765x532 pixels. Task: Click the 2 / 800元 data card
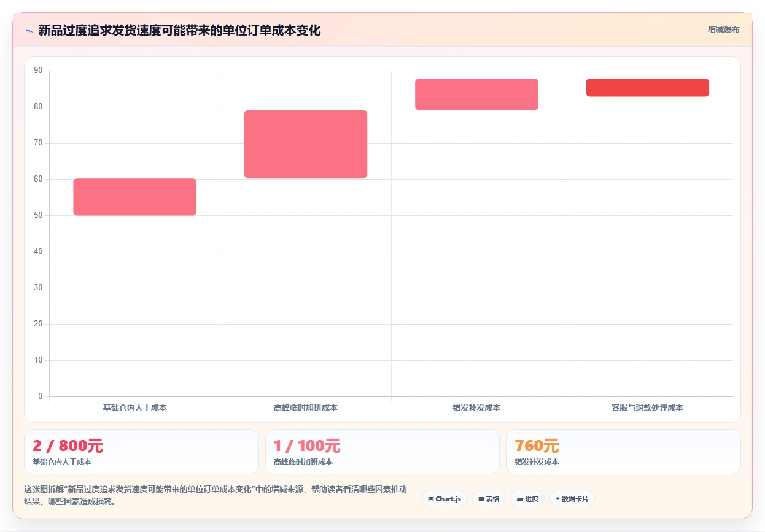point(141,452)
